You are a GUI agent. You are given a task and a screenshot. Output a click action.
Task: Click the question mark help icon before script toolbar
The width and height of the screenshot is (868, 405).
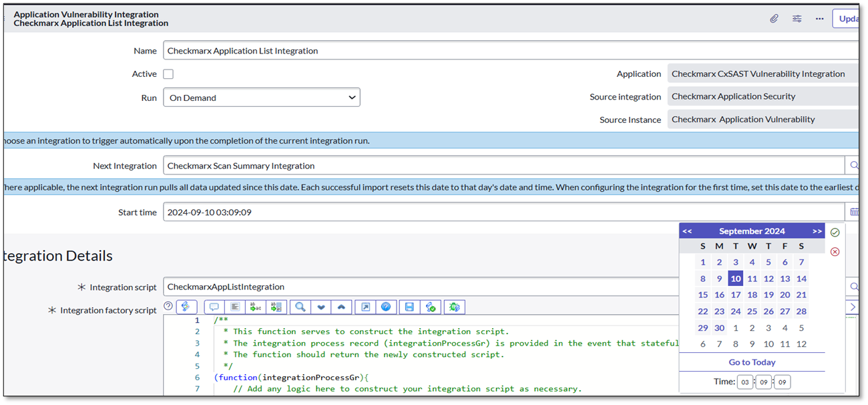[x=168, y=306]
